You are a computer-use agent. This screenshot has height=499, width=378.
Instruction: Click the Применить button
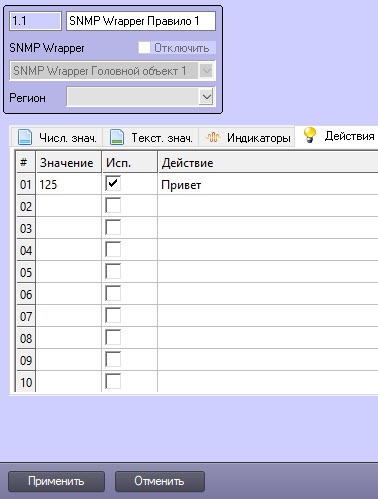(56, 481)
